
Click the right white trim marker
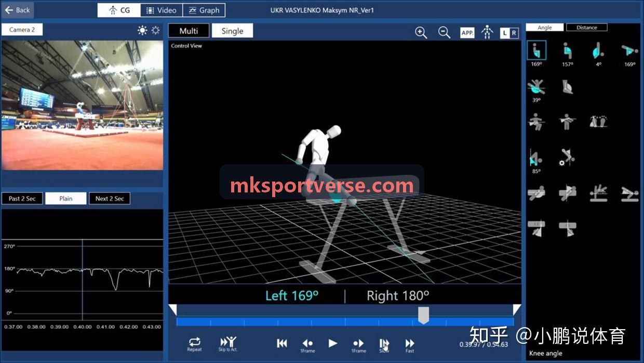[x=517, y=310]
